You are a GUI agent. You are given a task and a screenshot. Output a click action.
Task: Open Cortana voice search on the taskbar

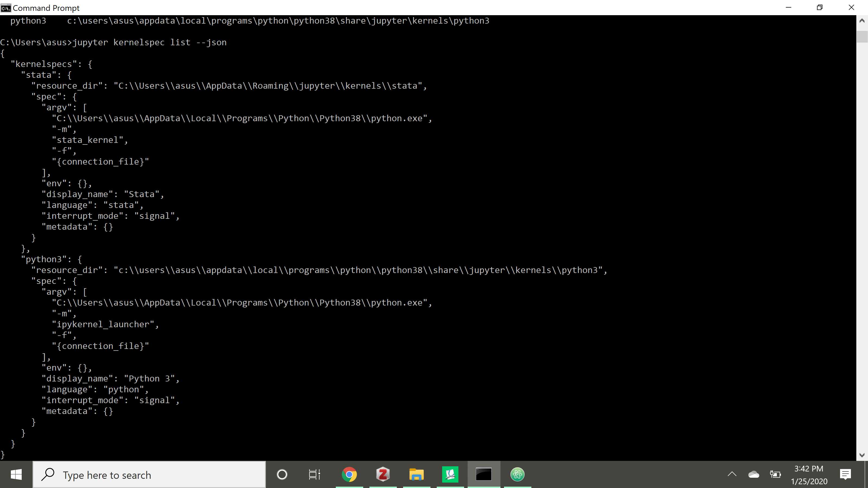coord(282,475)
